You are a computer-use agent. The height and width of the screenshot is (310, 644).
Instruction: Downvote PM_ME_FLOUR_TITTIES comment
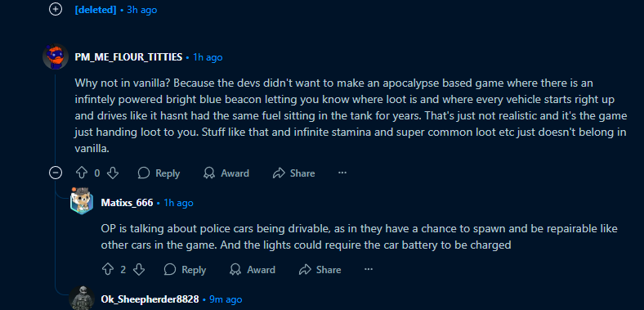[113, 173]
